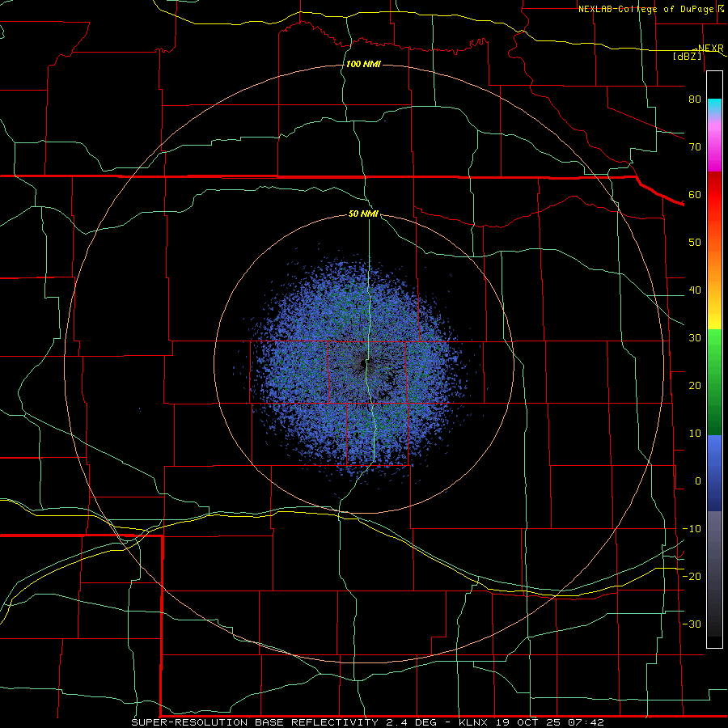Click the 40 value on the dBZ scale

pyautogui.click(x=695, y=290)
